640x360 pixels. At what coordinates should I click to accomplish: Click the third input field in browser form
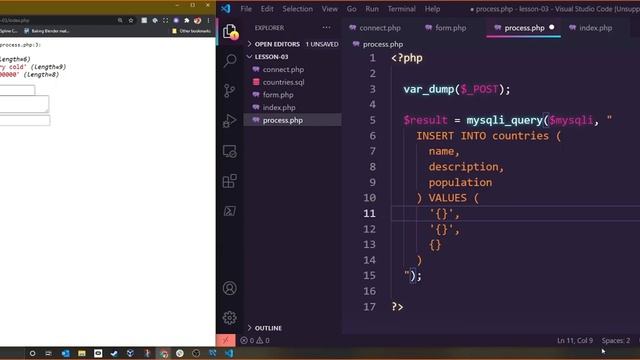coord(25,120)
